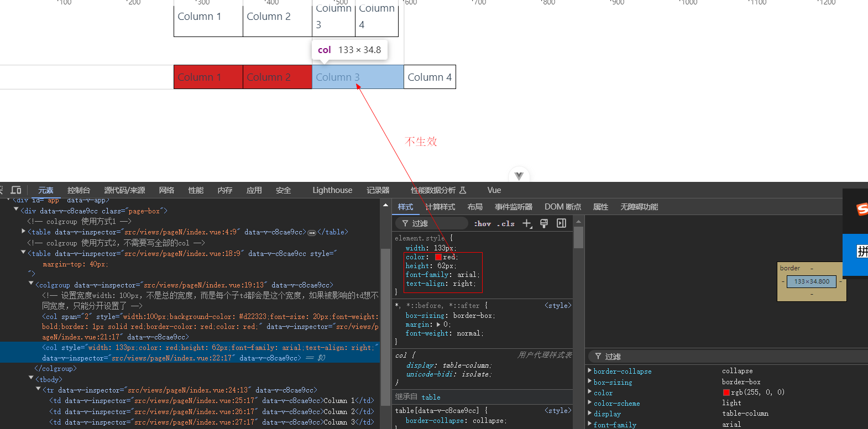The width and height of the screenshot is (868, 429).
Task: Select the col span="2" node in DOM tree
Action: click(210, 327)
